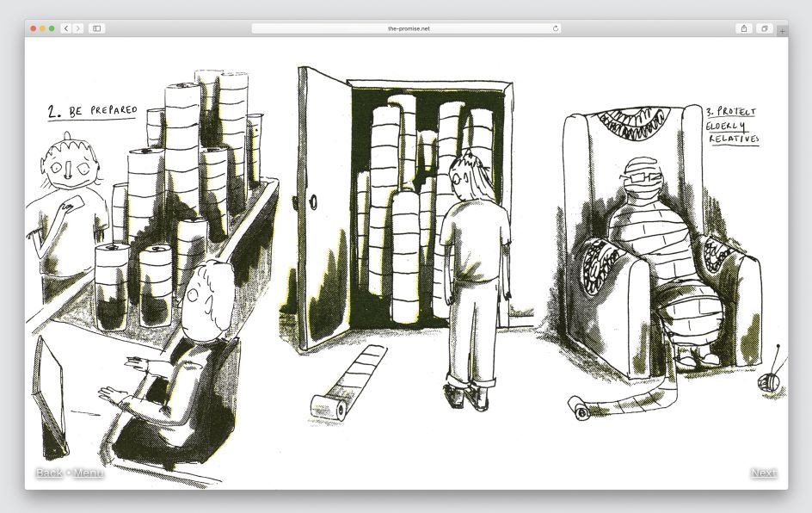Open the Menu link
The height and width of the screenshot is (513, 812).
[89, 473]
